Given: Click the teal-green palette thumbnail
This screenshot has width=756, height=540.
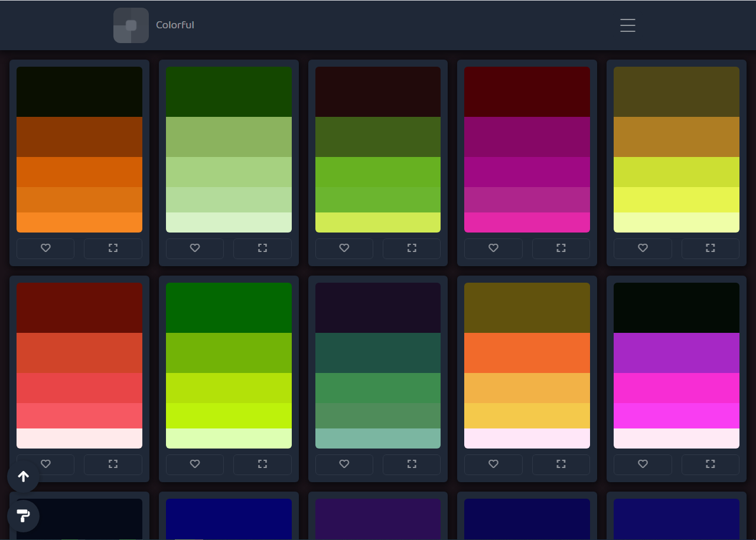Looking at the screenshot, I should [378, 365].
